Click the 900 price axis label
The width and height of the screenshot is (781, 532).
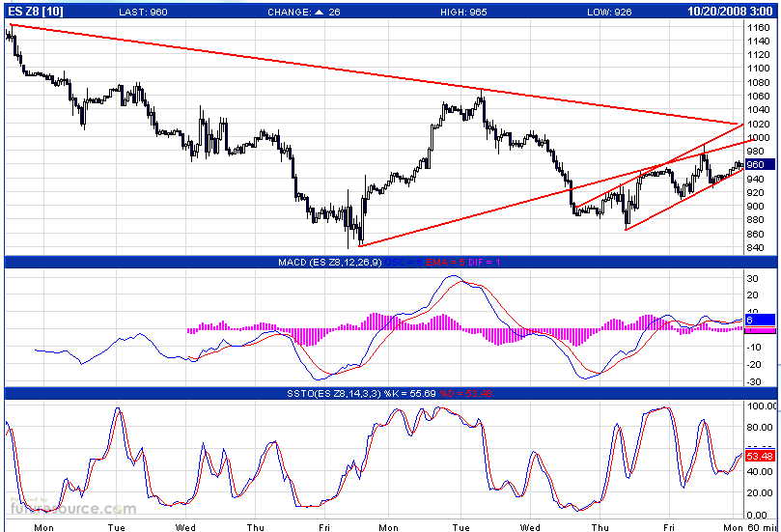(x=755, y=207)
